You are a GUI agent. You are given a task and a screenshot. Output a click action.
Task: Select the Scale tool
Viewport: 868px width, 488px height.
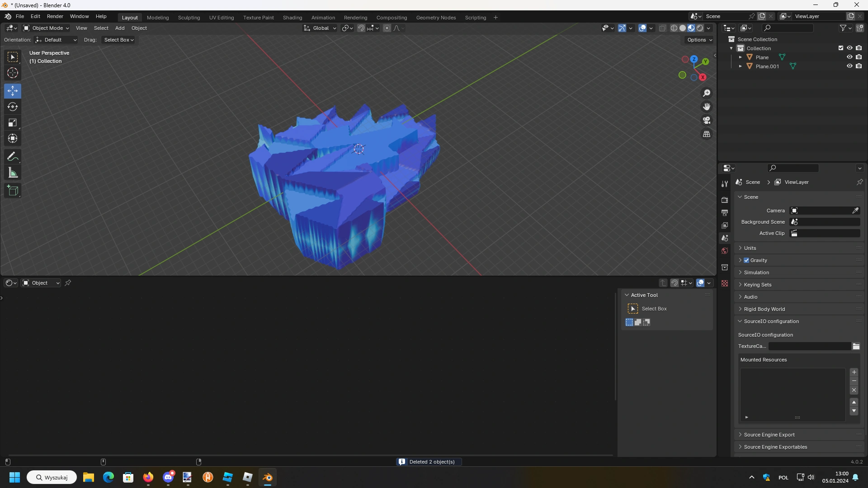13,123
